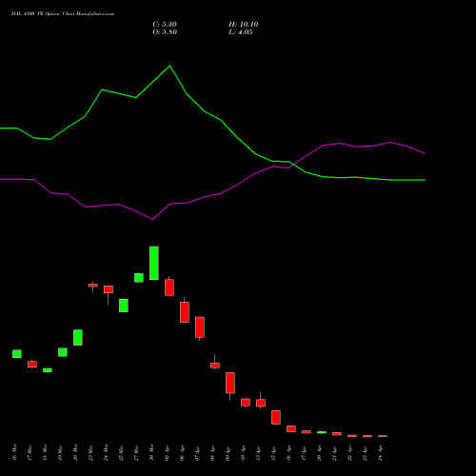476x476 pixels.
Task: Click the '24 Apr' date axis label
Action: 380,453
